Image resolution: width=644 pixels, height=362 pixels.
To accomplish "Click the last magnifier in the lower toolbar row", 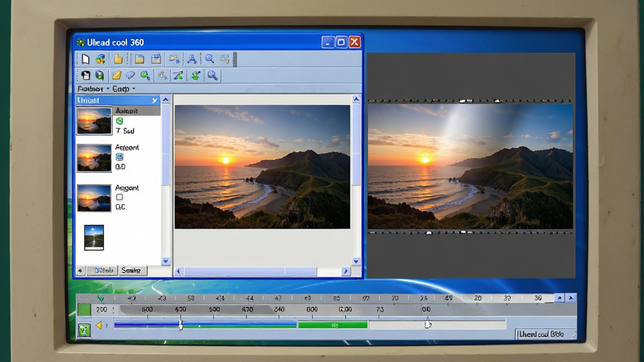I will coord(213,75).
